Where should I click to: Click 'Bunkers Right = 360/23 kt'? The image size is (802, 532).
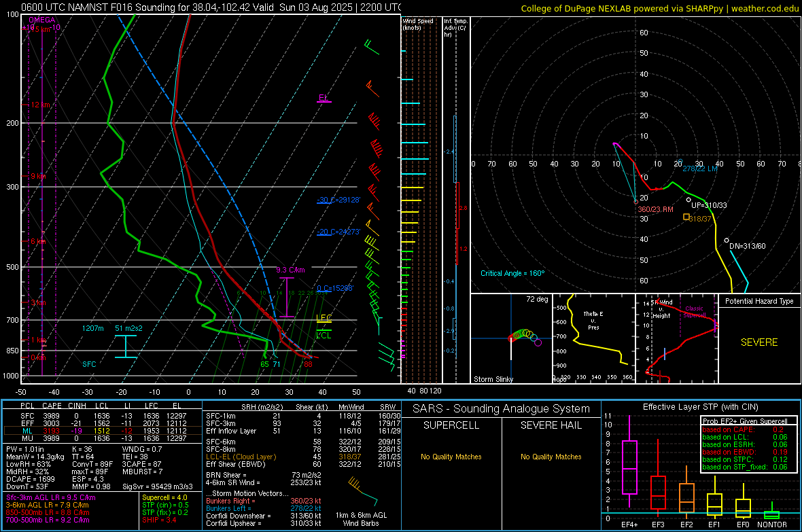click(264, 501)
